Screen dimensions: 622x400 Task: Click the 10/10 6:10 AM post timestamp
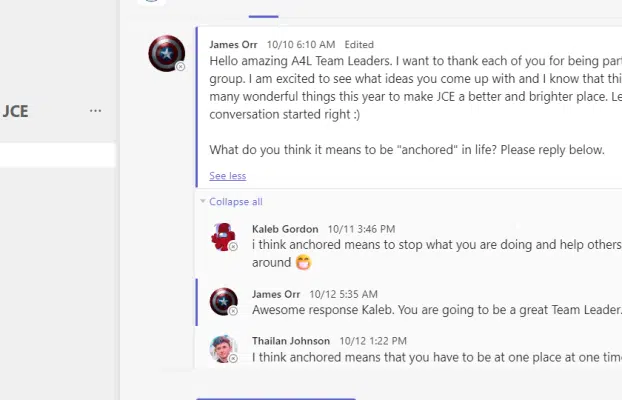click(301, 45)
